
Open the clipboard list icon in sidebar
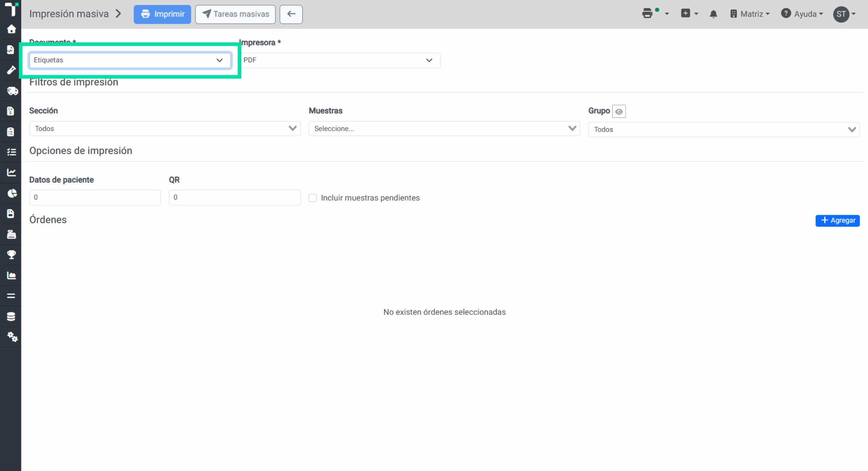(10, 132)
